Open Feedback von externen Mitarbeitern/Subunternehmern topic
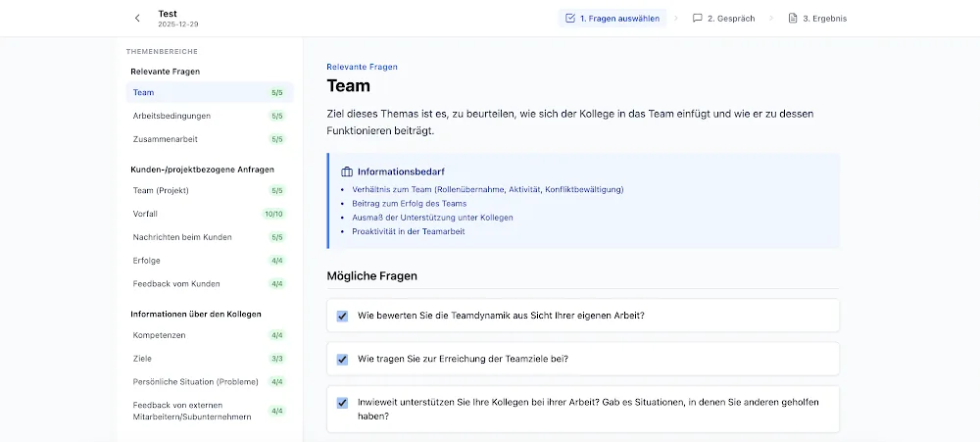The image size is (980, 442). [210, 411]
